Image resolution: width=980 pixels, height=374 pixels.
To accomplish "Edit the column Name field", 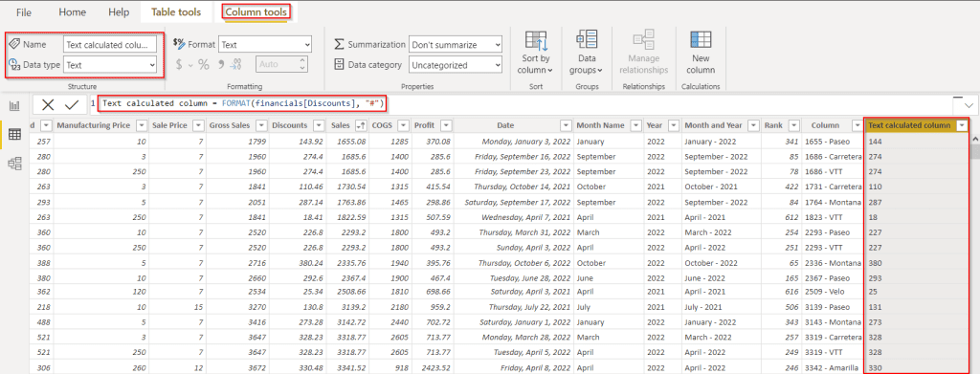I will (110, 45).
